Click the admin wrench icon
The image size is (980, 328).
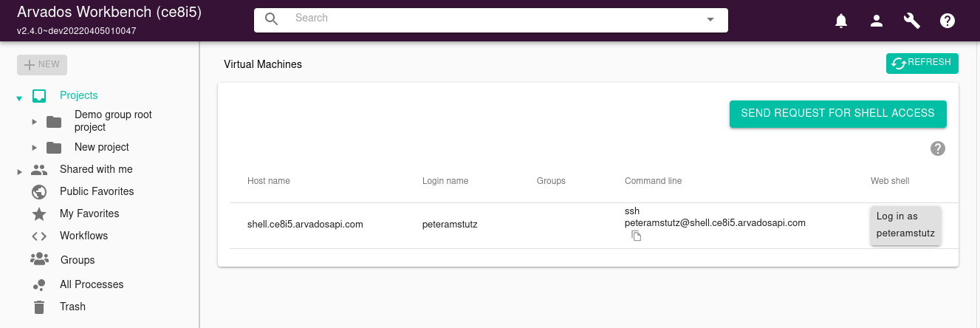click(x=912, y=21)
